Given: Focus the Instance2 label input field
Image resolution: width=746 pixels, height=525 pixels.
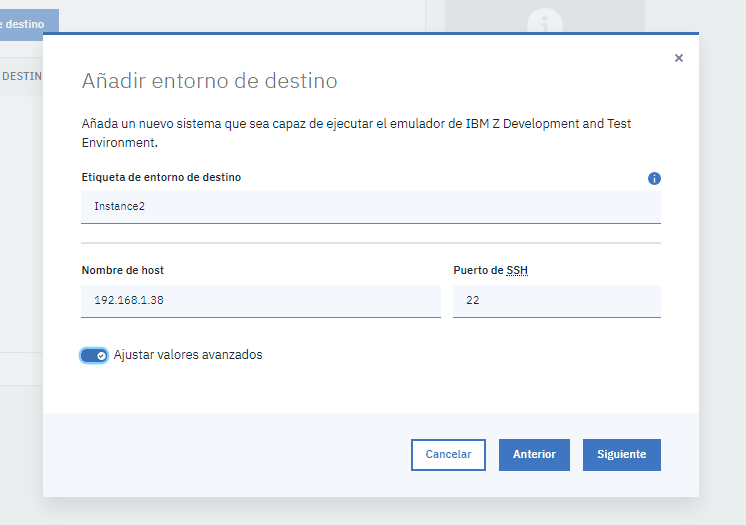Looking at the screenshot, I should [x=370, y=207].
